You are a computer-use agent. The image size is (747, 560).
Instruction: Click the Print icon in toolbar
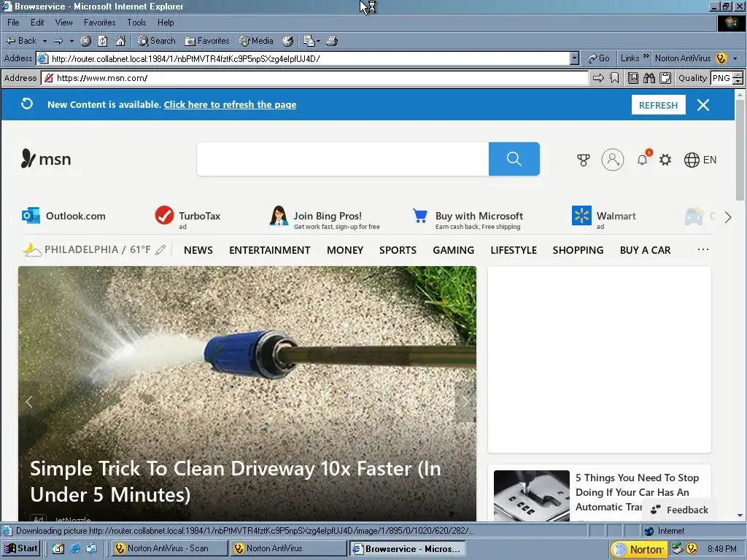[x=332, y=41]
